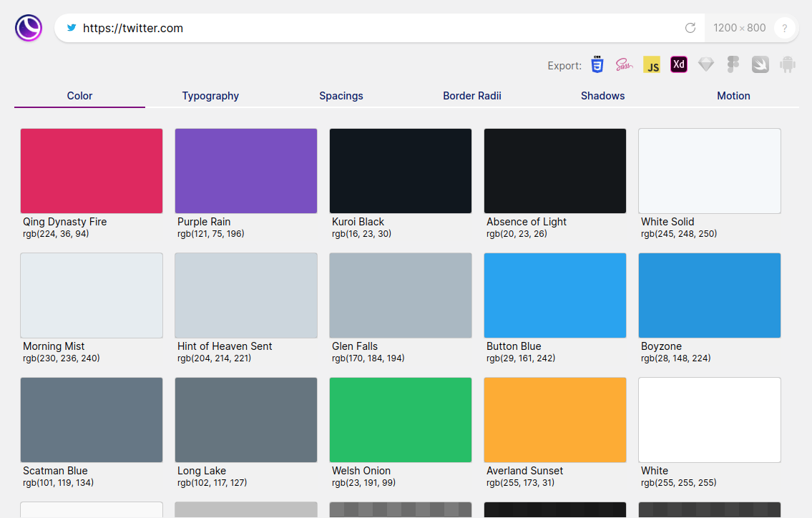Click the Scatman Blue color name
812x518 pixels.
pos(55,470)
